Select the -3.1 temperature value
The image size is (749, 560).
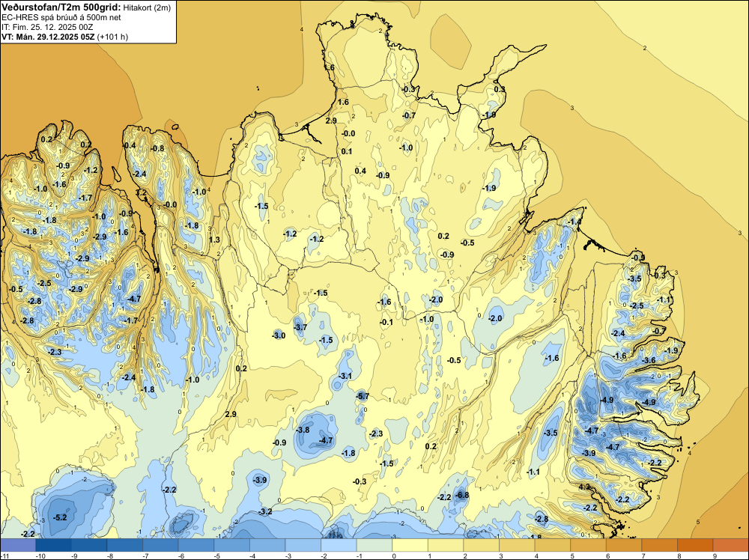pos(345,376)
